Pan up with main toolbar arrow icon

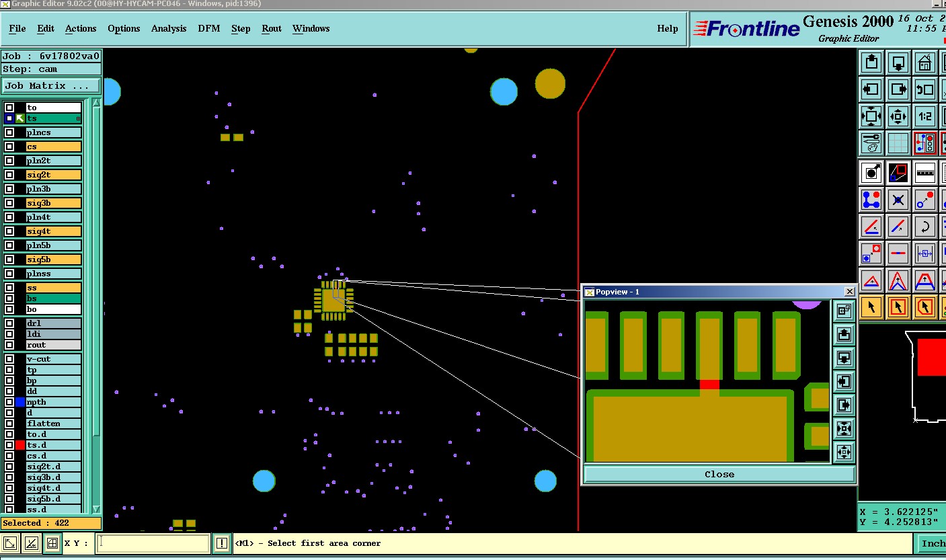871,63
